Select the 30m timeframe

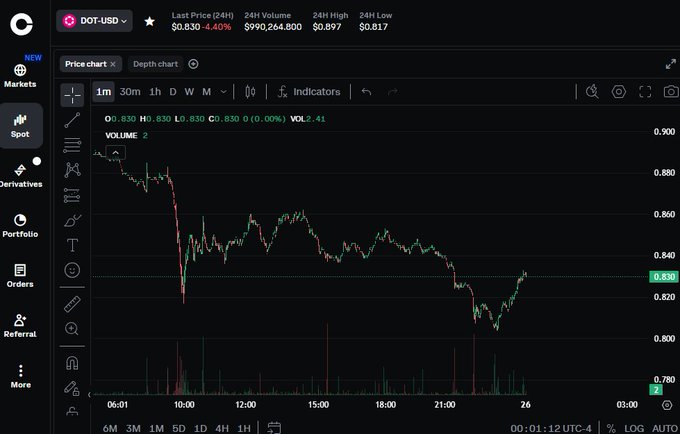click(130, 92)
